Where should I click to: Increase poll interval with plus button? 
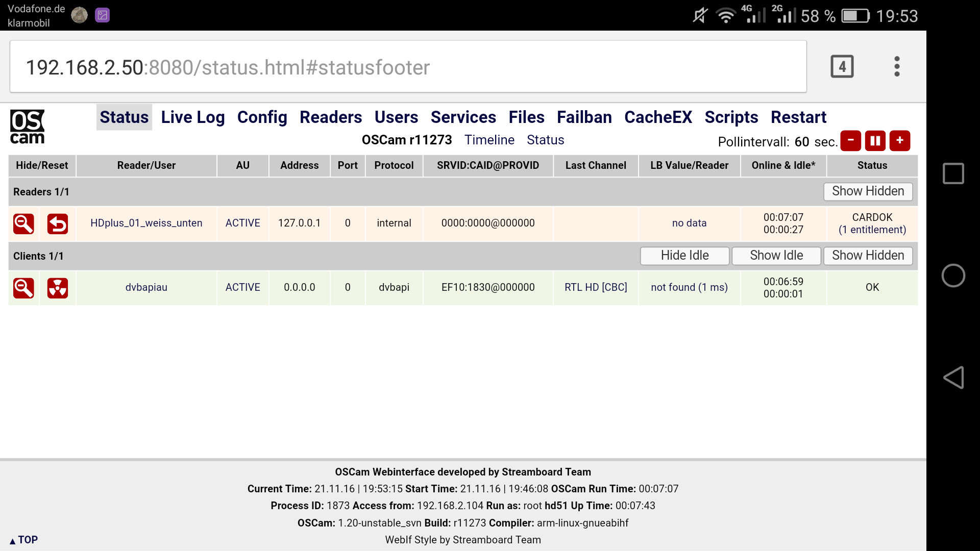(899, 140)
